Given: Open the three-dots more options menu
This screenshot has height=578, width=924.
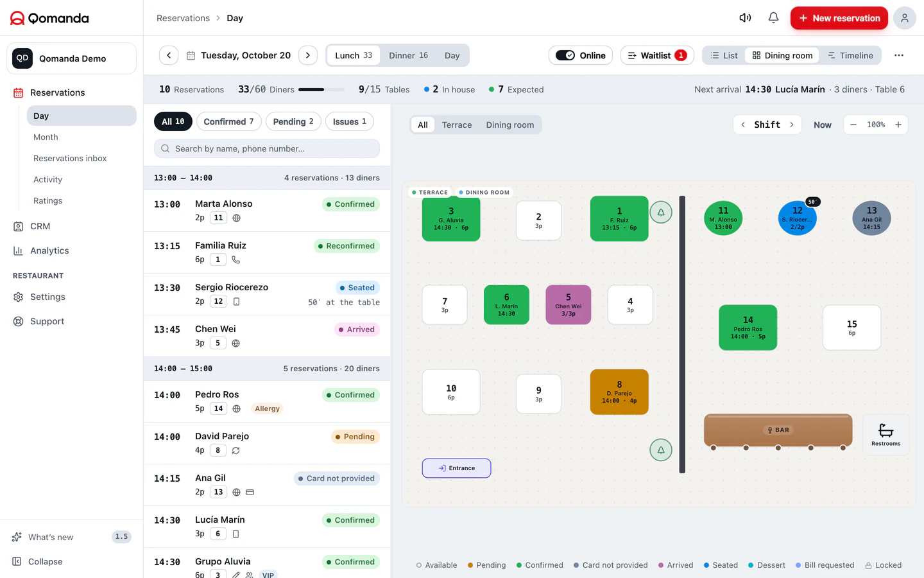Looking at the screenshot, I should pyautogui.click(x=898, y=55).
